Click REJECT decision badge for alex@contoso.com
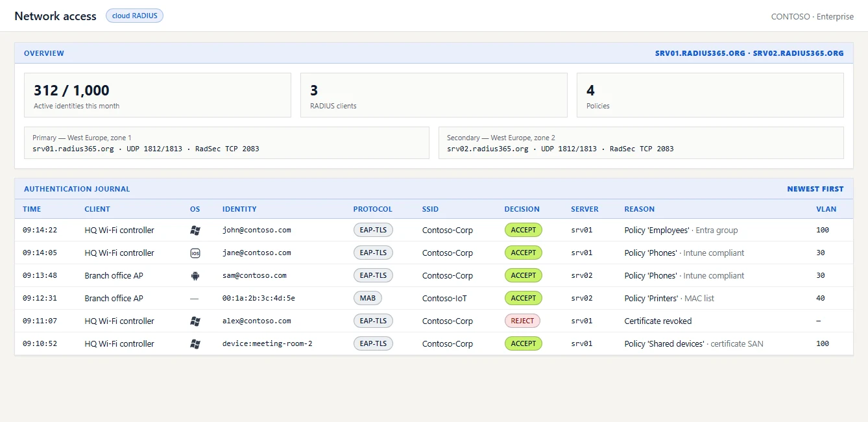Image resolution: width=868 pixels, height=422 pixels. click(x=523, y=321)
